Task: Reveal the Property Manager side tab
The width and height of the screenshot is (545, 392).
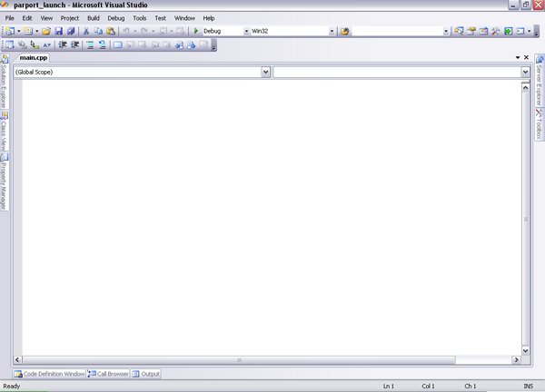Action: pos(5,181)
